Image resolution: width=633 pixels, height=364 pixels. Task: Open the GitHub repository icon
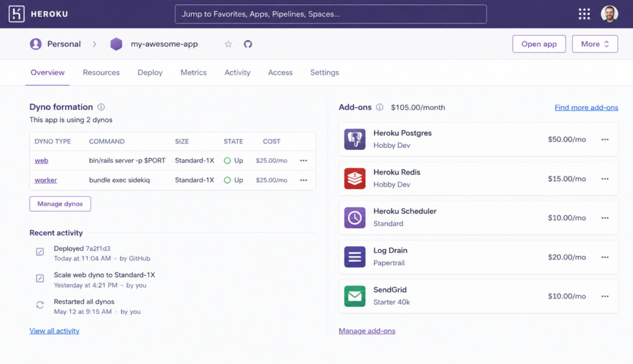pos(248,44)
